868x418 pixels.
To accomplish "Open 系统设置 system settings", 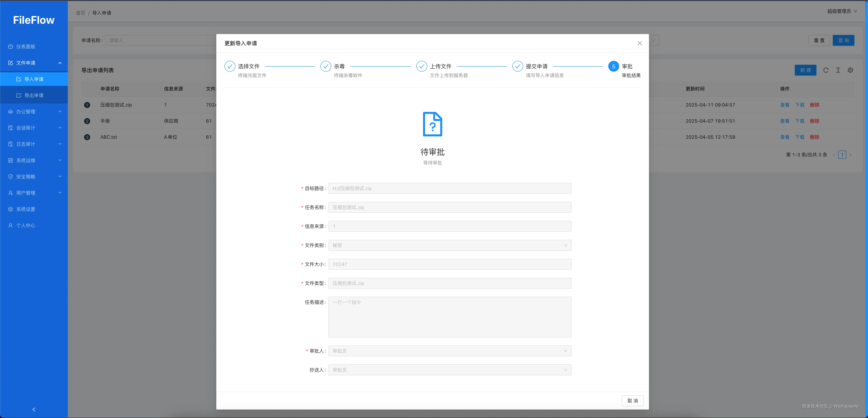I will pyautogui.click(x=25, y=209).
